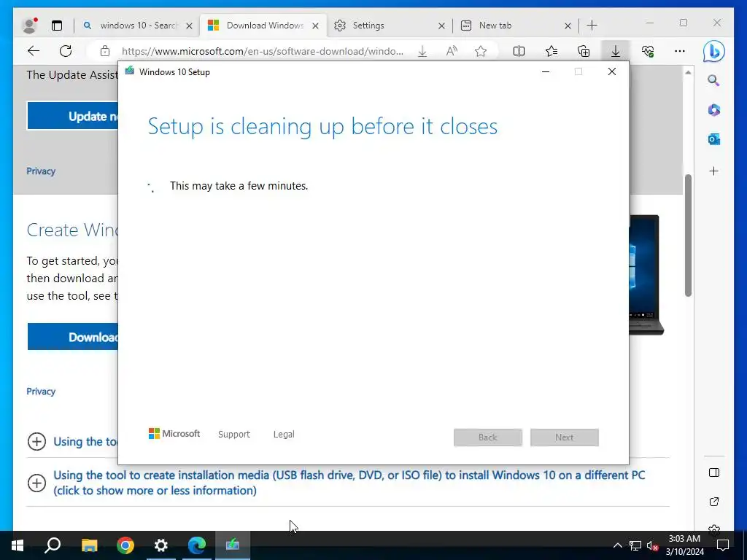The height and width of the screenshot is (560, 747).
Task: Open taskbar Search magnifier
Action: (x=53, y=545)
